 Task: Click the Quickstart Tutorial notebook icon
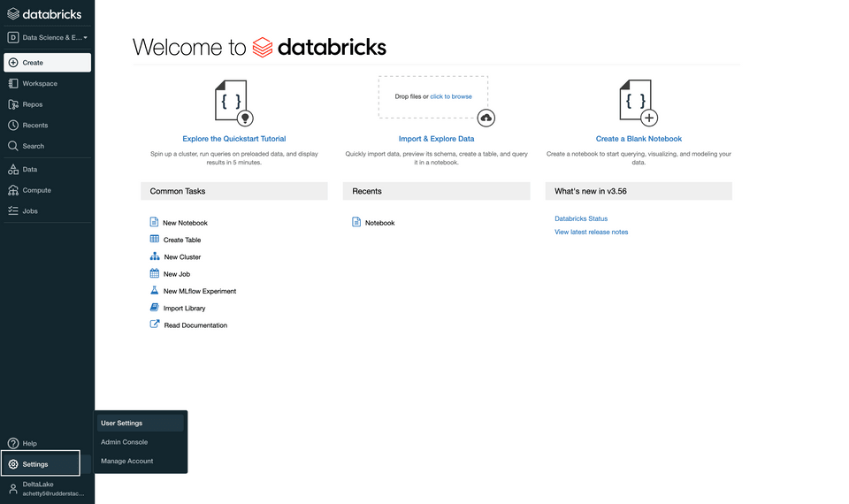pyautogui.click(x=233, y=103)
